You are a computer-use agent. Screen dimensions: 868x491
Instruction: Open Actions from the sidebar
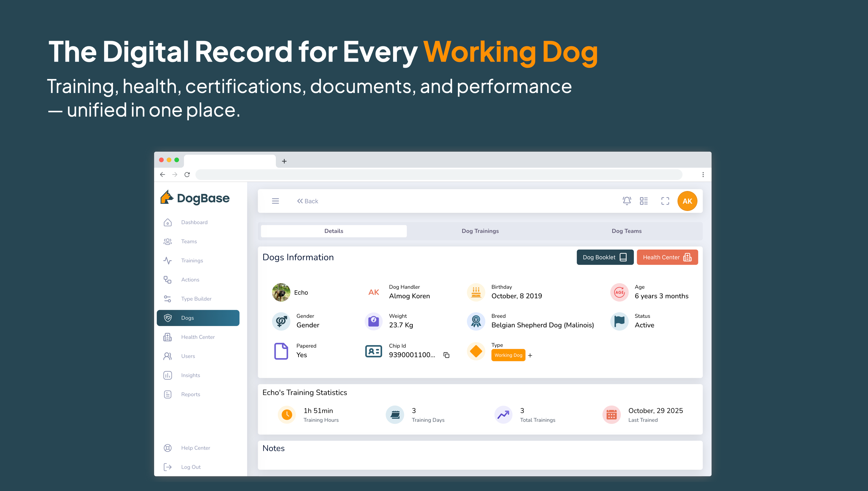(190, 279)
